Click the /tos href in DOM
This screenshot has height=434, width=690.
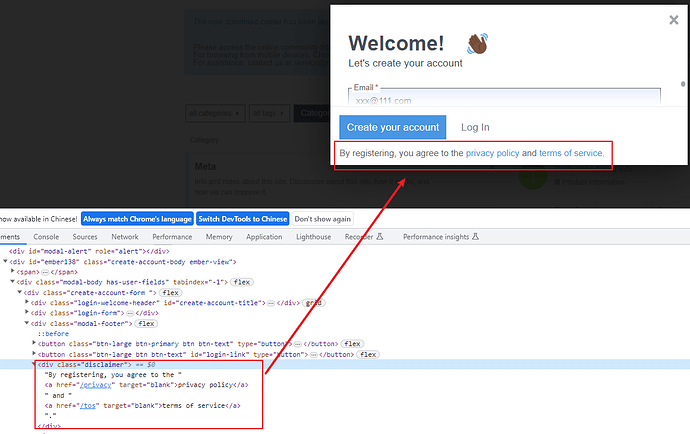[x=88, y=406]
